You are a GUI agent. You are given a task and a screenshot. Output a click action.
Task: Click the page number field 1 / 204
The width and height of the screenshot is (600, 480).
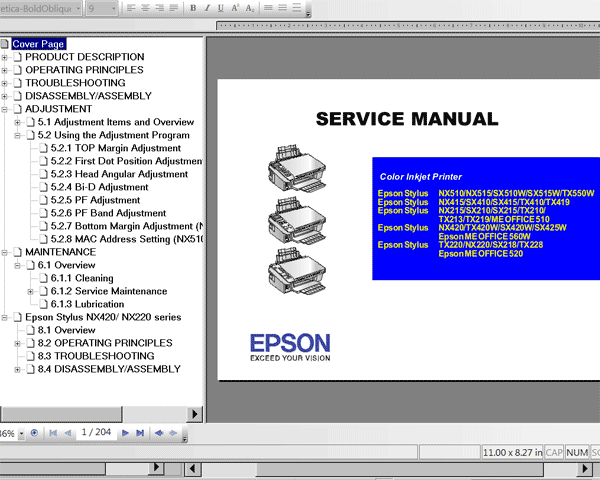pos(96,432)
